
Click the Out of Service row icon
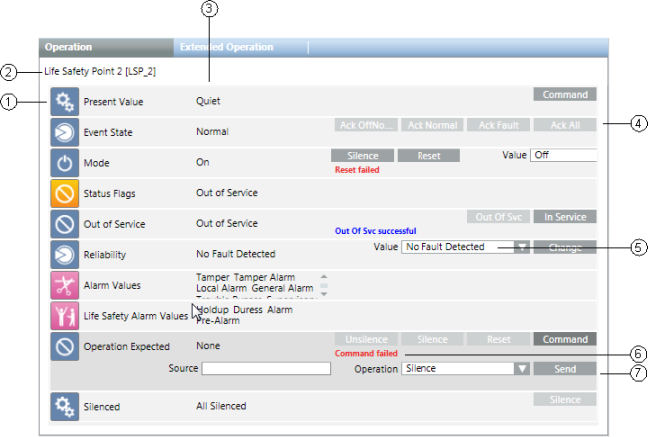pos(65,224)
